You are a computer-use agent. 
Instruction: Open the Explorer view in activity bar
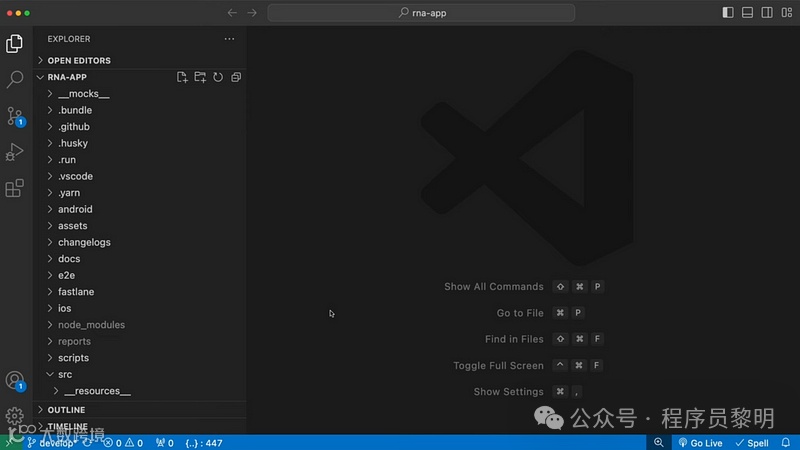pyautogui.click(x=14, y=43)
